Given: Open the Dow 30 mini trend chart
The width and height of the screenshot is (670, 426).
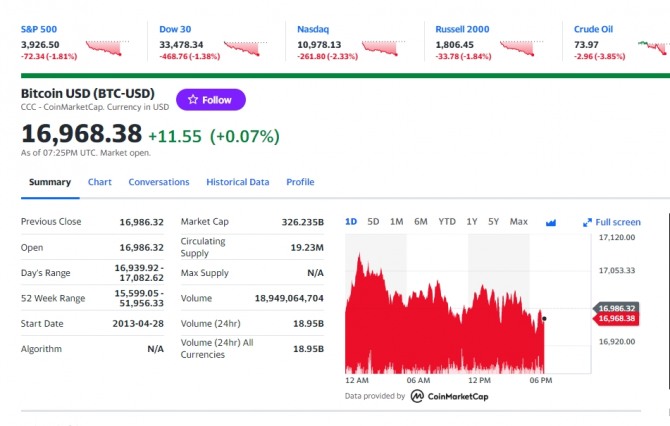Looking at the screenshot, I should click(245, 48).
